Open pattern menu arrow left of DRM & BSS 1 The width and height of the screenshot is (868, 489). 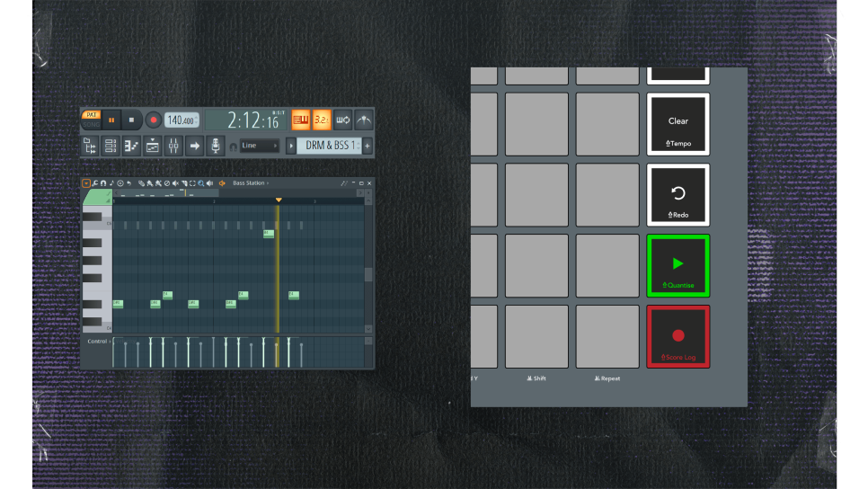(x=290, y=147)
